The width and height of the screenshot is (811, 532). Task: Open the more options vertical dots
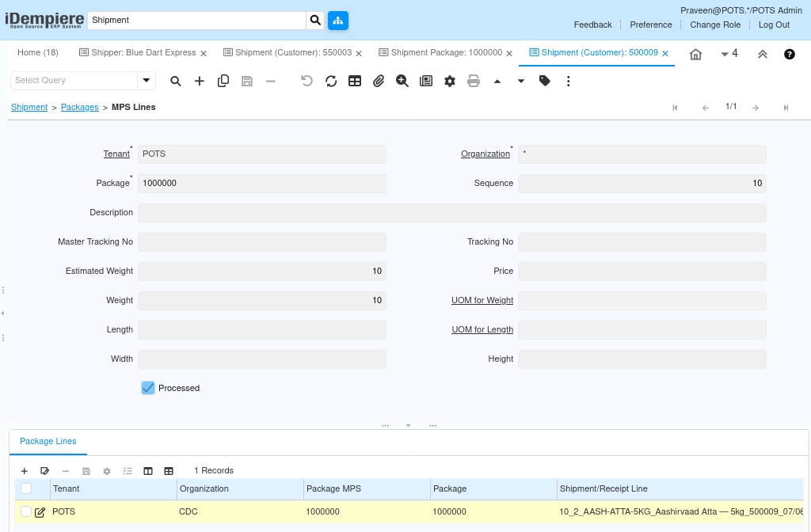coord(569,82)
